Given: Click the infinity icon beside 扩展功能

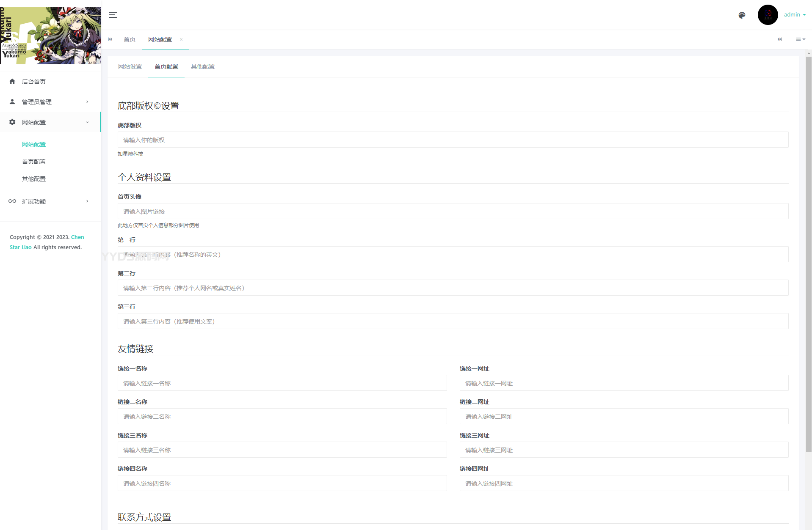Looking at the screenshot, I should (12, 201).
